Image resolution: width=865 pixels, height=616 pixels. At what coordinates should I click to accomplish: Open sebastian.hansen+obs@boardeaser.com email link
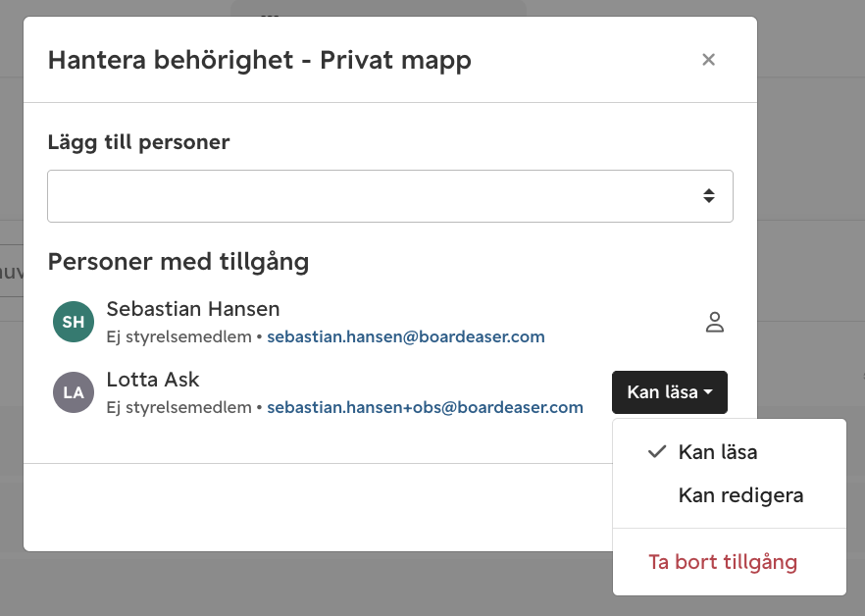pyautogui.click(x=425, y=407)
